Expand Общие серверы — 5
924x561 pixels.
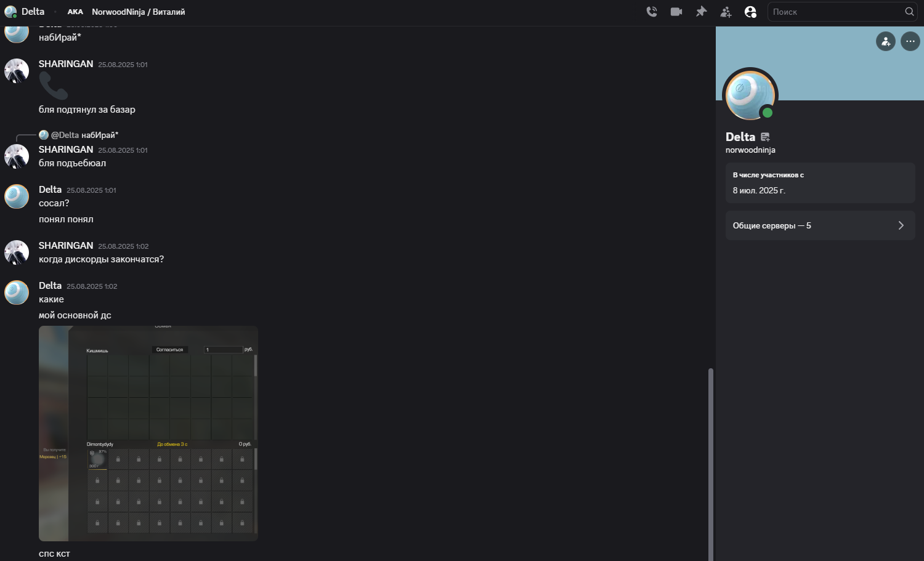[x=820, y=225]
